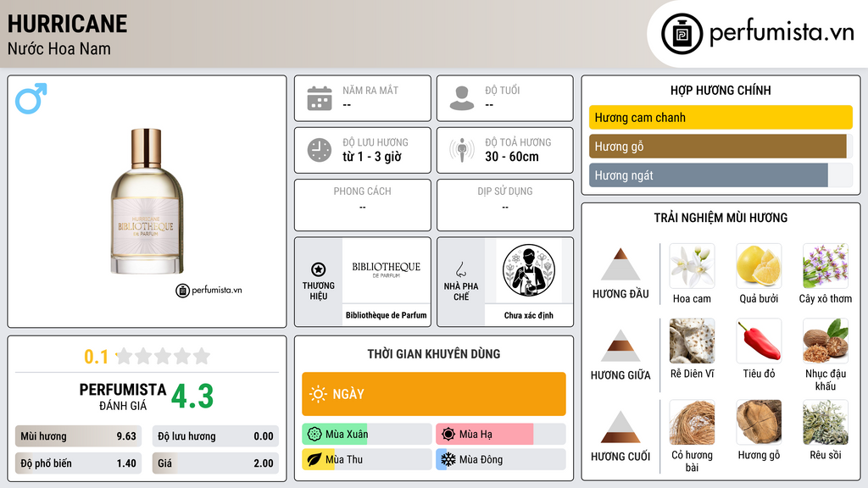Click the yellow Hương cam chanh accord bar
Screen dimensions: 868x488
pyautogui.click(x=721, y=117)
